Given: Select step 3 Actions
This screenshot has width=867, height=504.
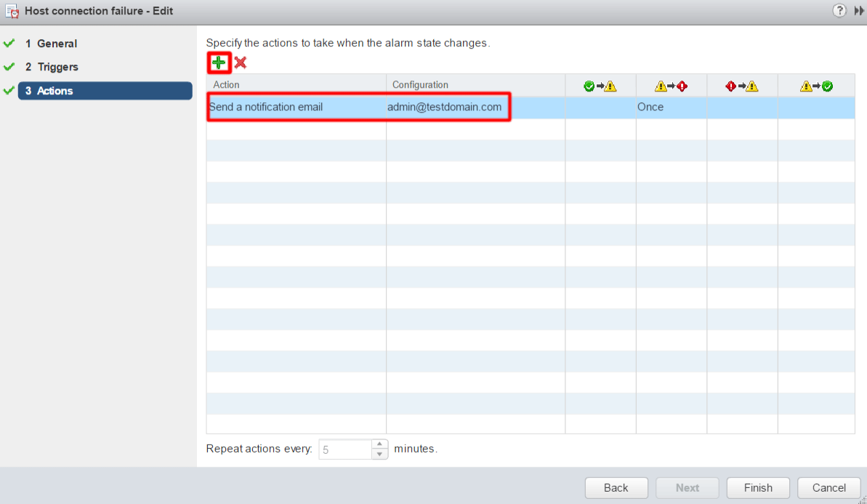Looking at the screenshot, I should [x=105, y=91].
